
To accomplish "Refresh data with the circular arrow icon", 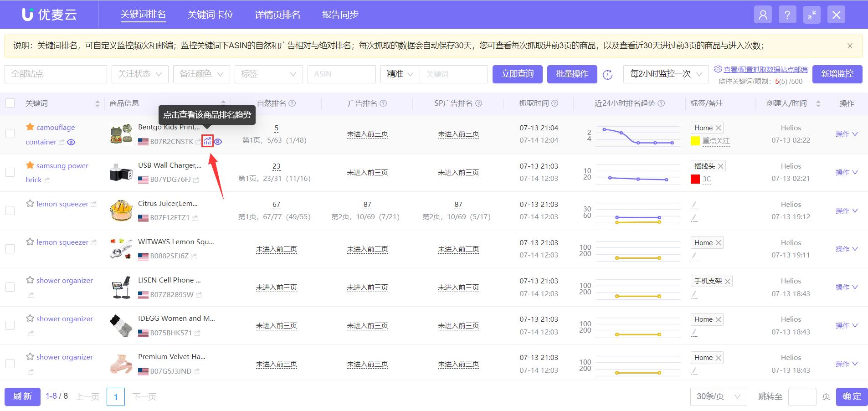I will click(x=609, y=74).
